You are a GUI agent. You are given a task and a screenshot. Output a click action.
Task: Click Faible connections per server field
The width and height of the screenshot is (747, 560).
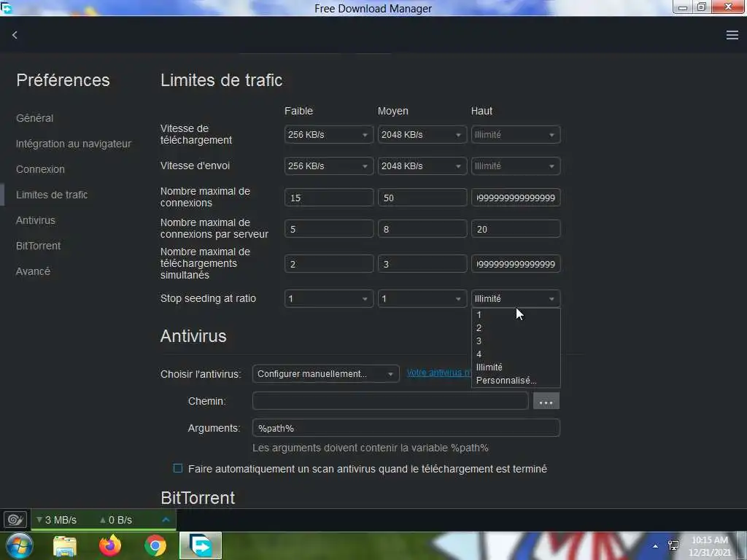pyautogui.click(x=329, y=229)
